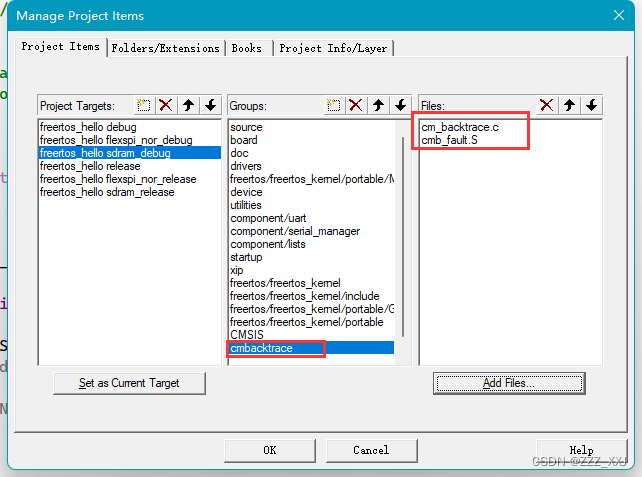Move file down arrow
Screen dimensions: 642x477
click(591, 106)
